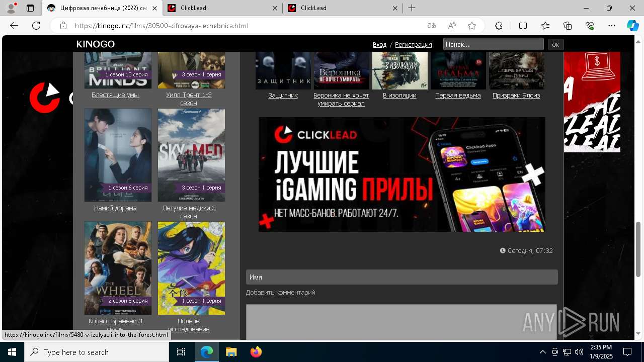Open the Защитник link

click(283, 96)
